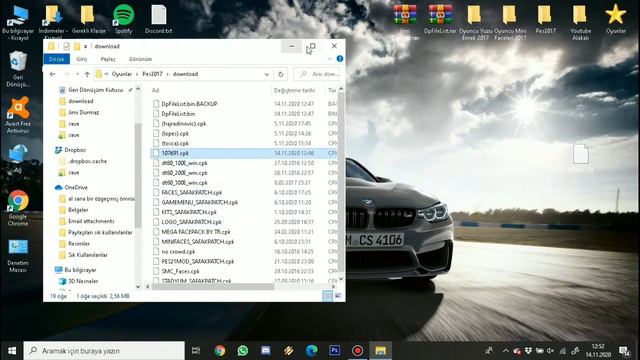Click the File Explorer icon in the taskbar
Image resolution: width=640 pixels, height=360 pixels.
[380, 351]
